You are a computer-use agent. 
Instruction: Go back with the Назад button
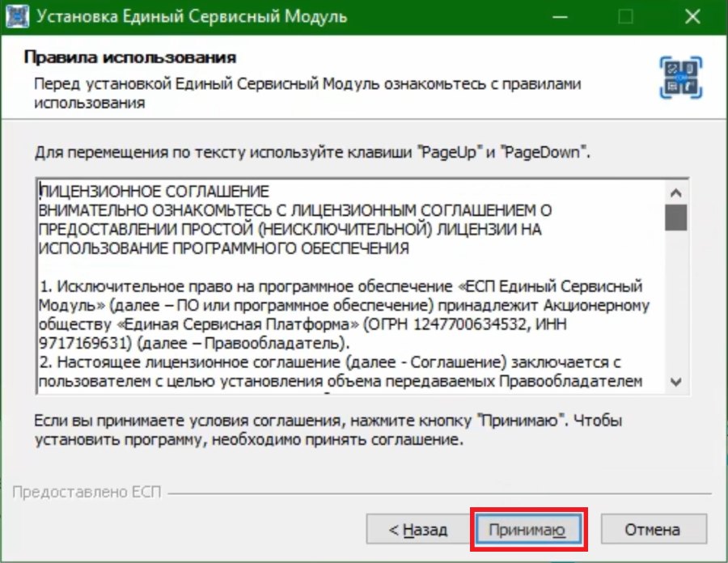[x=418, y=529]
